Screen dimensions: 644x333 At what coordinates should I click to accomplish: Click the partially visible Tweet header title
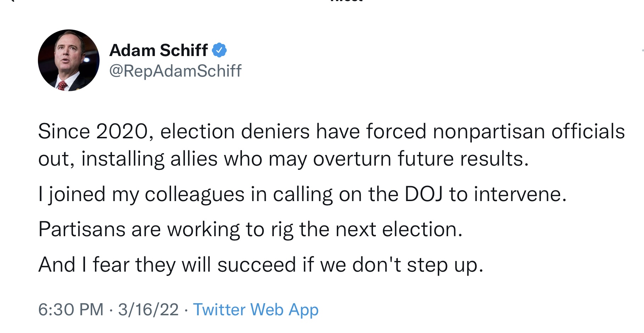(x=346, y=1)
